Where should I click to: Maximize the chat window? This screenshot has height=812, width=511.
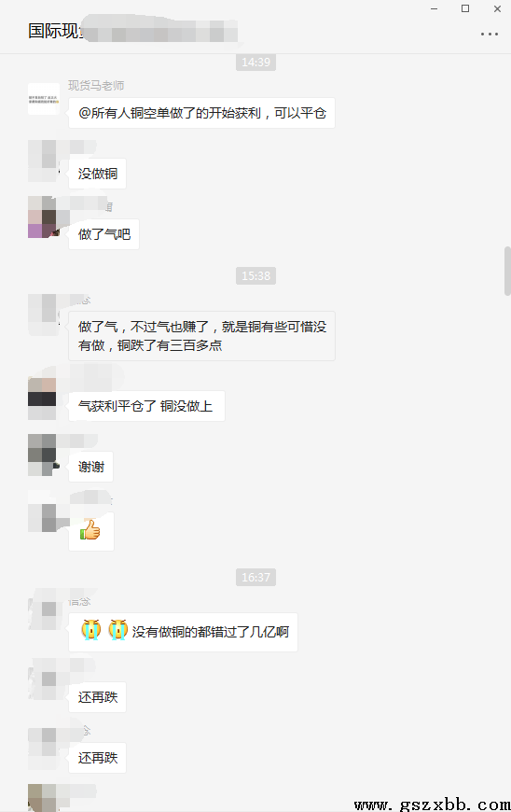465,8
